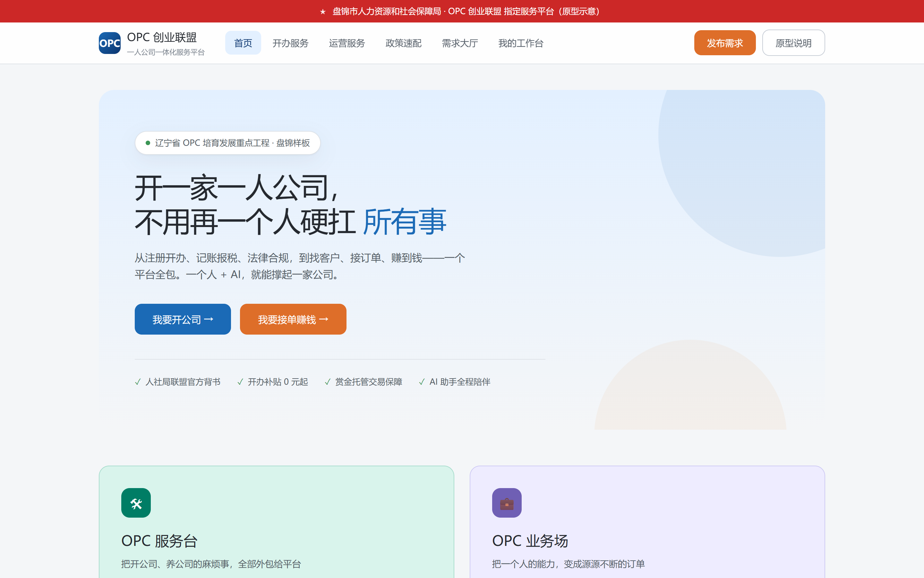Click the 原型说明 button

pos(793,43)
